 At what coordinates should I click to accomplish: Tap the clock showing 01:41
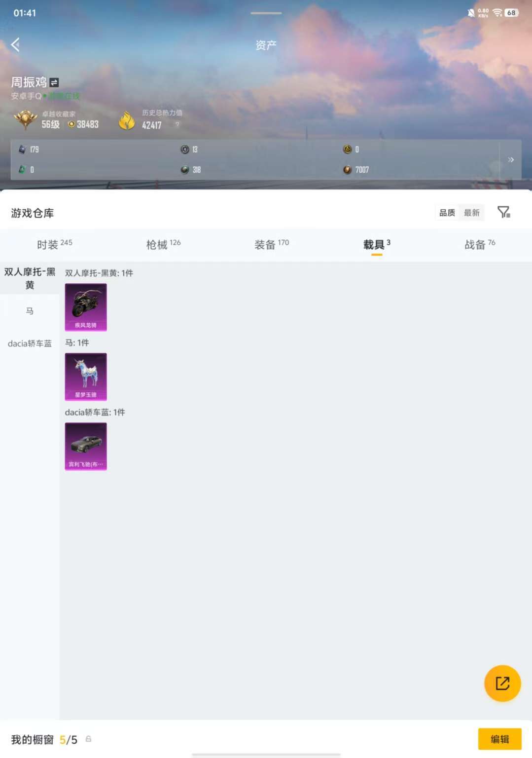click(25, 13)
